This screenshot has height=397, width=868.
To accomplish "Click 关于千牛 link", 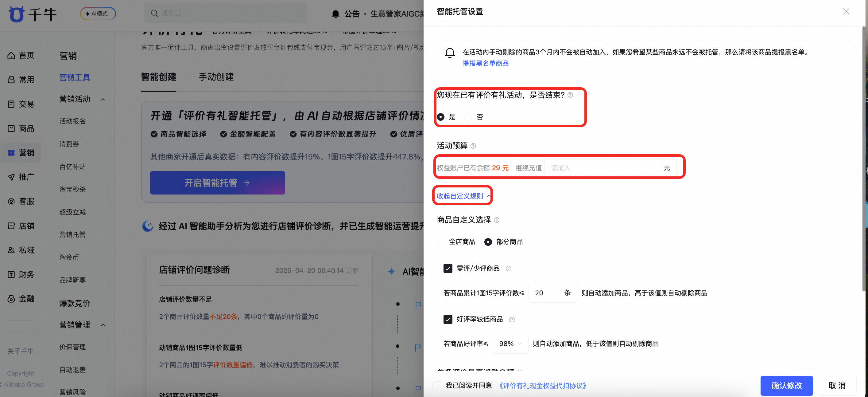I will 21,351.
